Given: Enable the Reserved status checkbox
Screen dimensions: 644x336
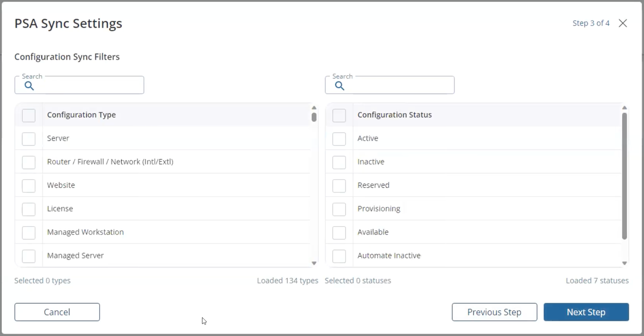Looking at the screenshot, I should (339, 186).
